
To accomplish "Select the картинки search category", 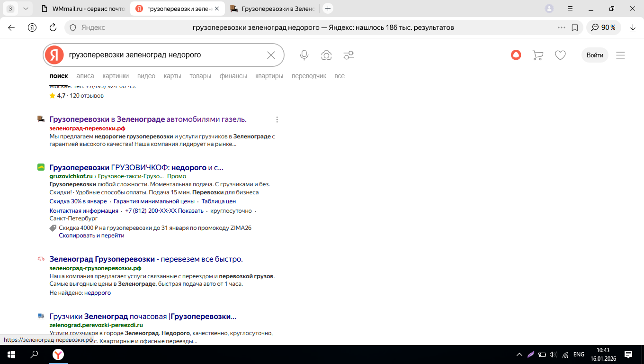I will point(116,76).
